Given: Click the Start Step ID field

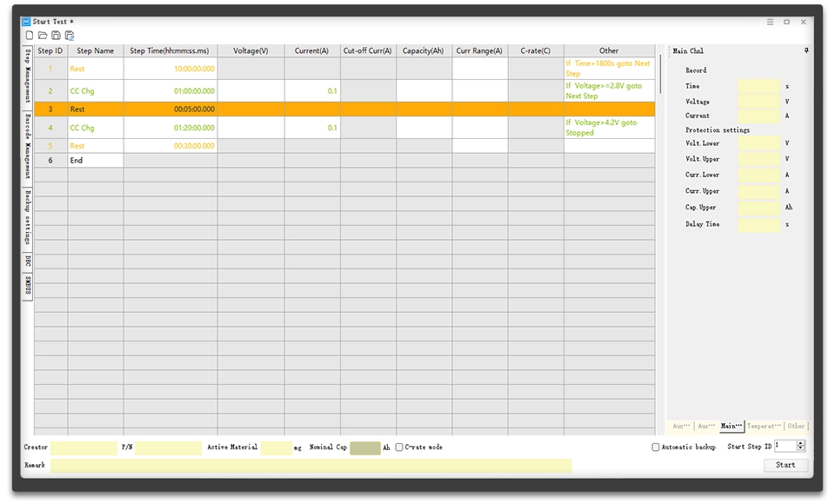Looking at the screenshot, I should click(x=785, y=446).
